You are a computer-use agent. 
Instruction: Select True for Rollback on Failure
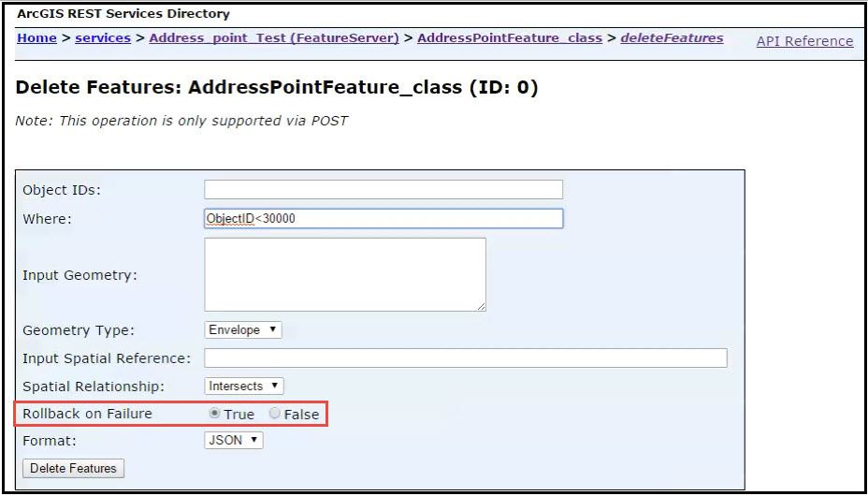tap(215, 414)
